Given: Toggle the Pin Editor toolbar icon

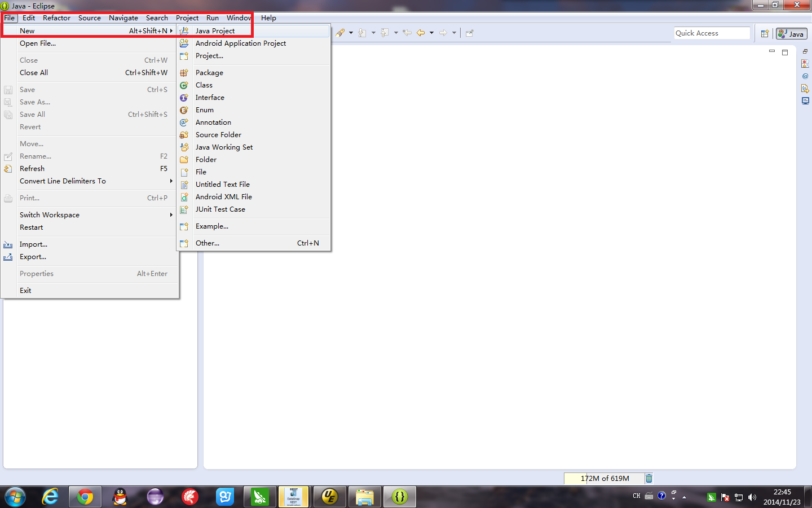Looking at the screenshot, I should 469,33.
